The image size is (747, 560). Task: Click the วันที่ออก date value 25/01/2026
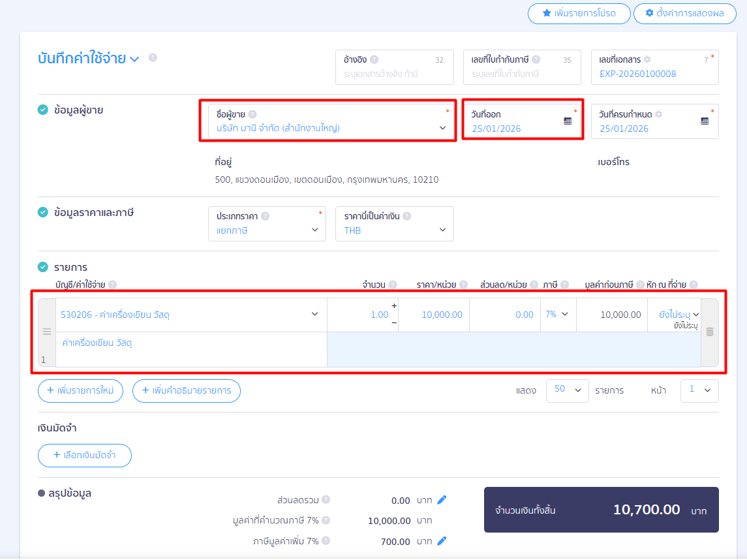pyautogui.click(x=496, y=129)
